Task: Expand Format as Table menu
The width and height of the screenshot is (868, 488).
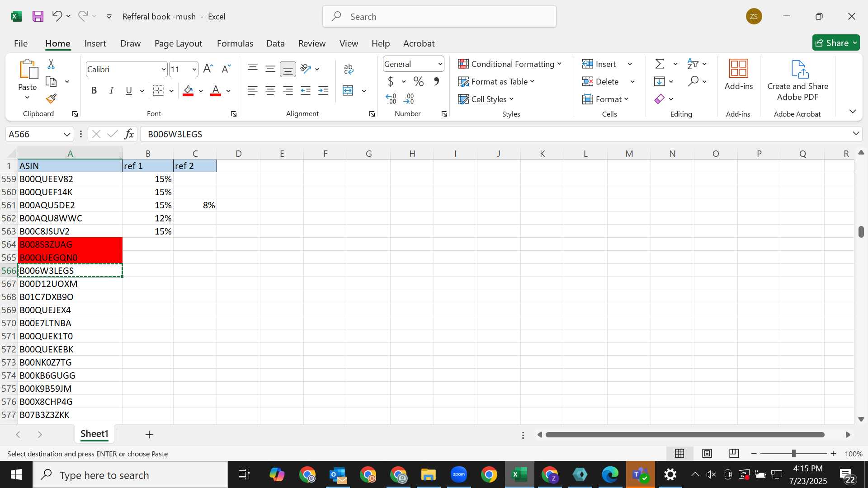Action: [496, 82]
